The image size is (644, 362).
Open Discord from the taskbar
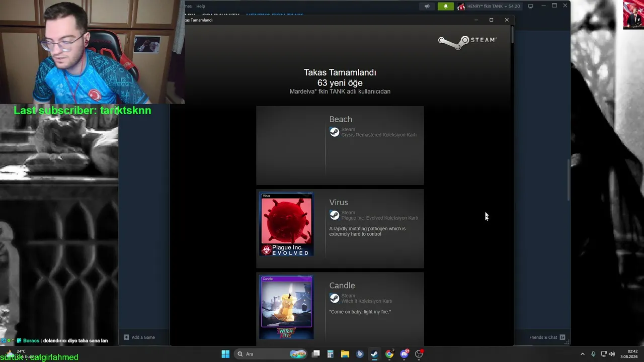pyautogui.click(x=404, y=354)
